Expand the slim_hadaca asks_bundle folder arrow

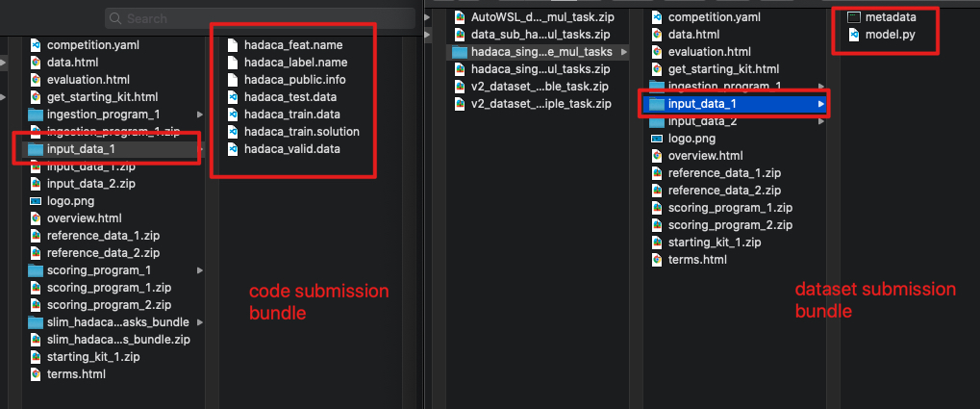pyautogui.click(x=200, y=322)
